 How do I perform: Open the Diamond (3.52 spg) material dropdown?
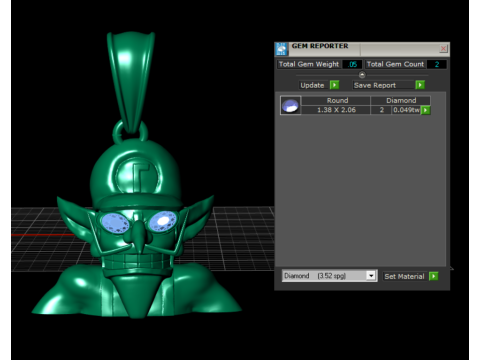coord(329,276)
